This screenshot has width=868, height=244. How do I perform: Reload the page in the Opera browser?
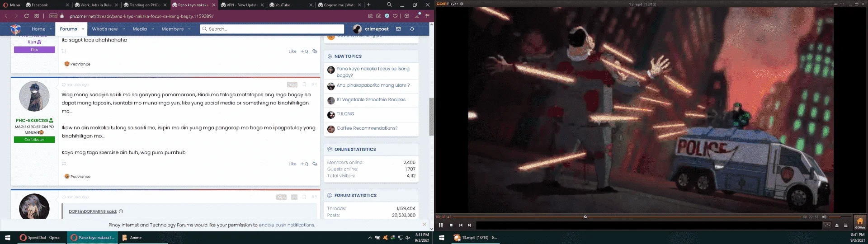27,16
